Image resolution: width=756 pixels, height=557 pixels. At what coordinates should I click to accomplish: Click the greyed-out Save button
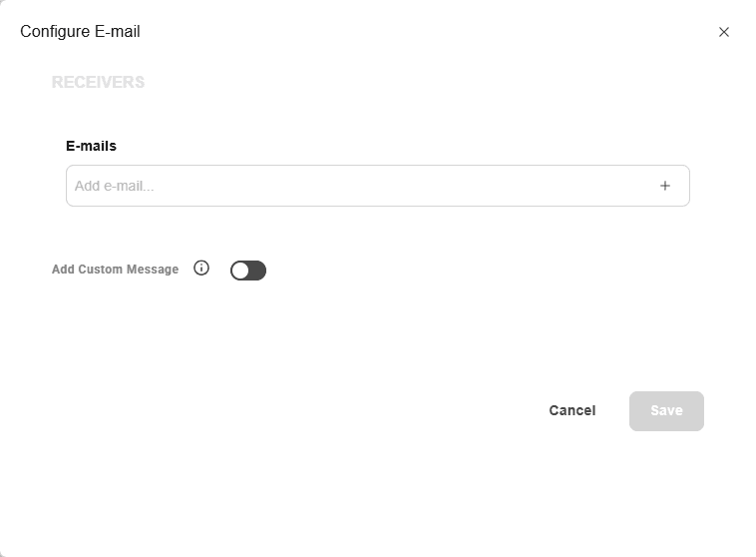666,411
